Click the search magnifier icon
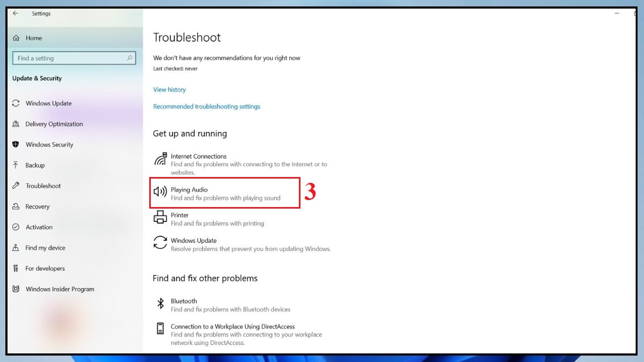The width and height of the screenshot is (644, 362). [130, 58]
